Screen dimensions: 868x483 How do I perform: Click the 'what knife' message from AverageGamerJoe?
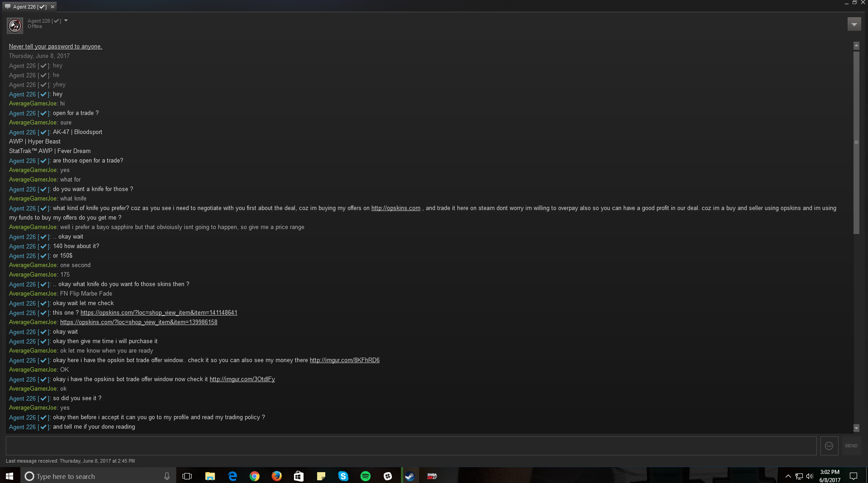73,199
